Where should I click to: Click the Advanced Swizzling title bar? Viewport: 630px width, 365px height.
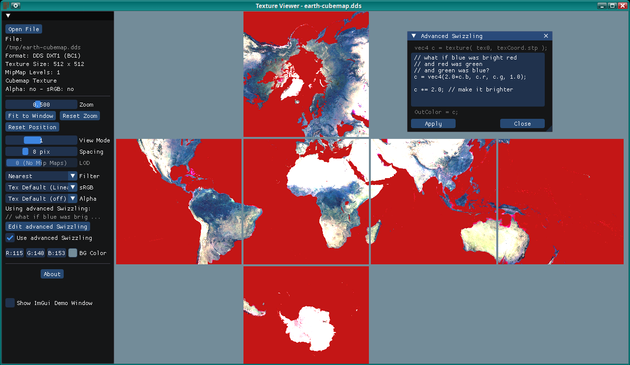click(480, 36)
